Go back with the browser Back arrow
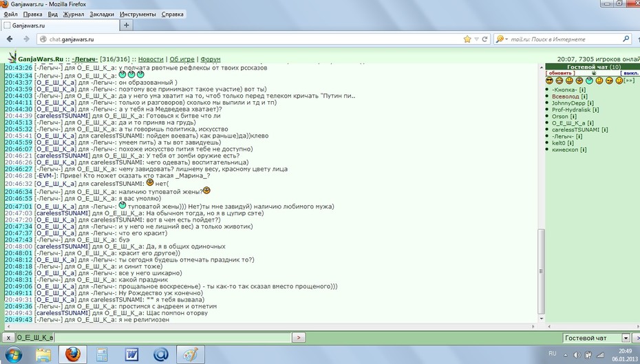Viewport: 640px width, 364px height. pos(10,39)
